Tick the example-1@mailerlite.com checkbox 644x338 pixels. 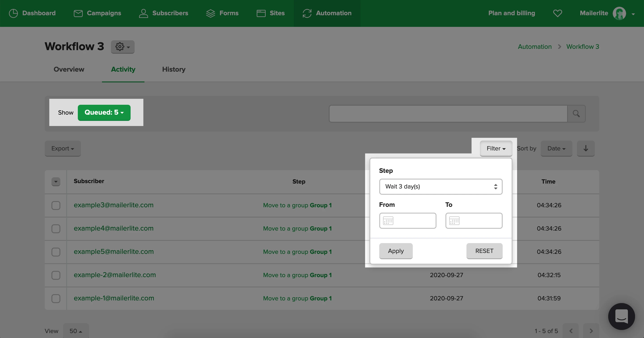(56, 298)
